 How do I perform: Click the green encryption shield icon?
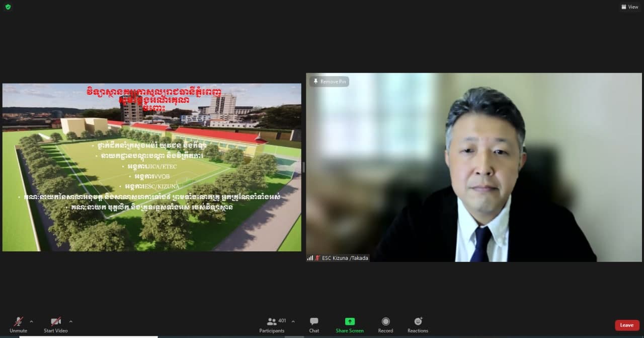point(8,7)
